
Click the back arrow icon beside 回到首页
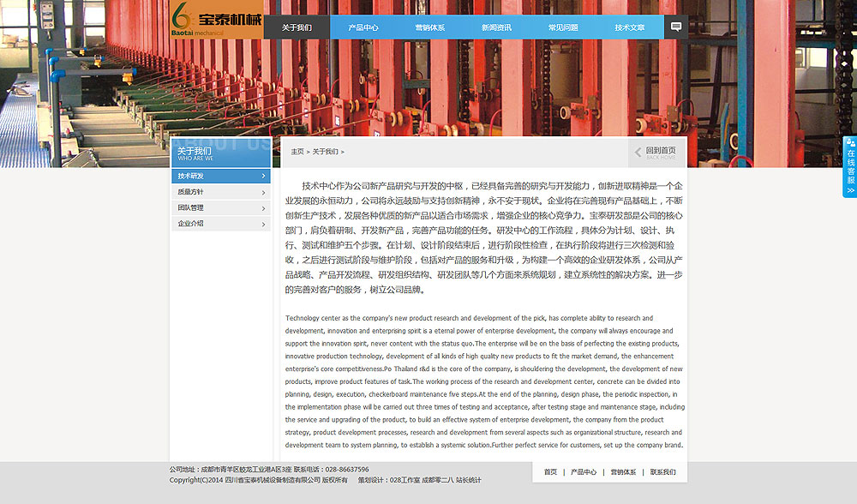click(x=638, y=153)
